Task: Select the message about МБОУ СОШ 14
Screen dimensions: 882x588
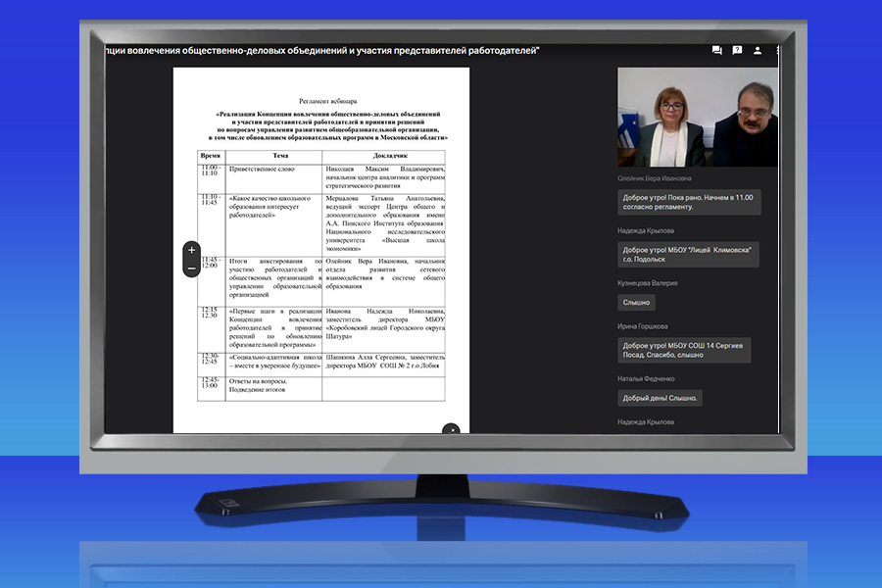Action: coord(684,350)
